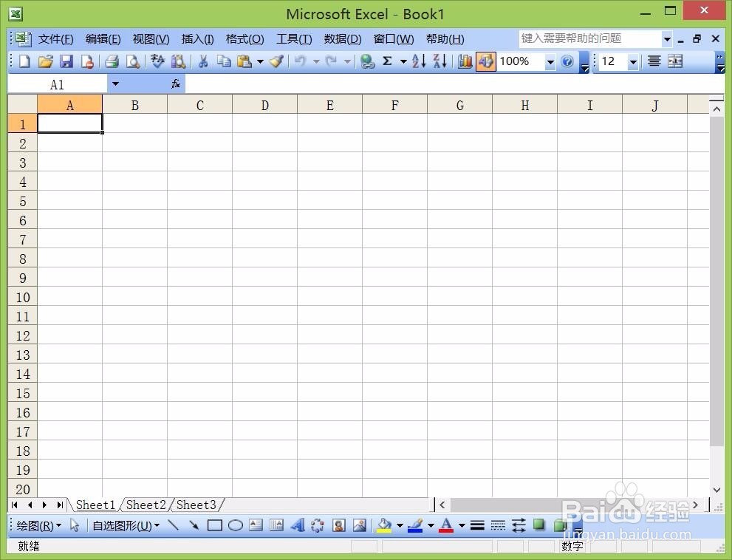Image resolution: width=732 pixels, height=560 pixels.
Task: Open the Chart Wizard icon
Action: [x=465, y=61]
